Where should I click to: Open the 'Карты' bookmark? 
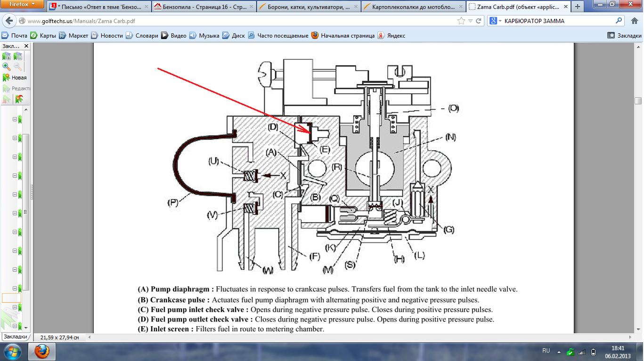(43, 35)
